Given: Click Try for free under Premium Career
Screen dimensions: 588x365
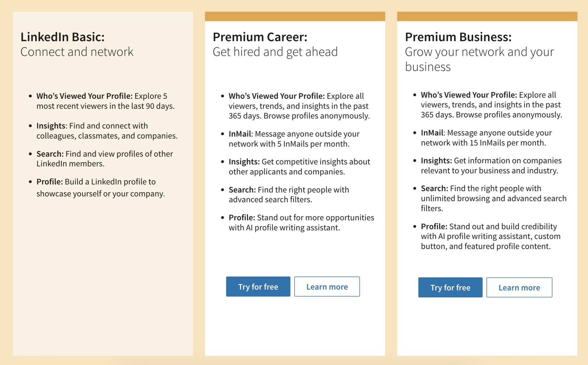Looking at the screenshot, I should click(258, 286).
